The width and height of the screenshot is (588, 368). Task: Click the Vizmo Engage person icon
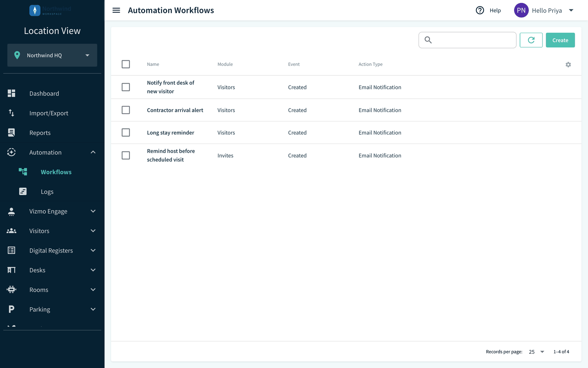pos(11,211)
